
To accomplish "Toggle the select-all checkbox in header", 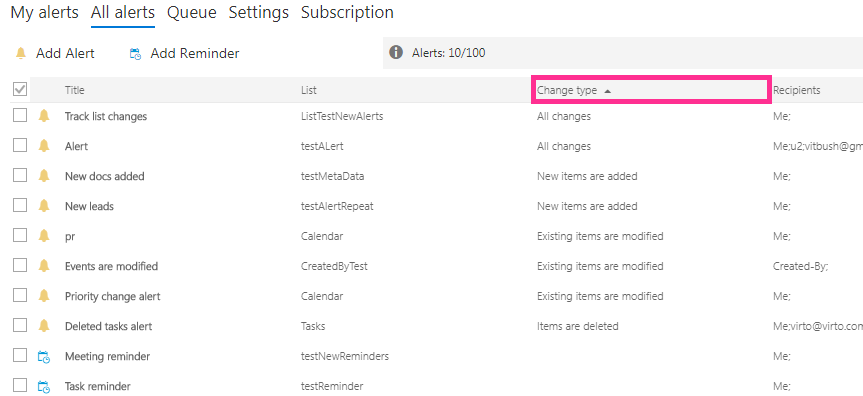I will click(20, 89).
